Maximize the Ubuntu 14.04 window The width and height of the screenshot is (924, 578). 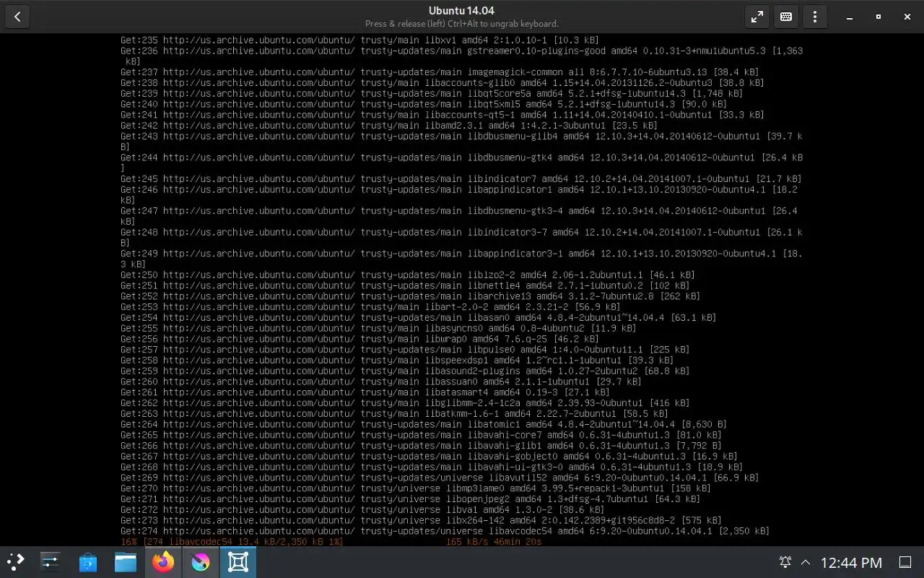(879, 17)
